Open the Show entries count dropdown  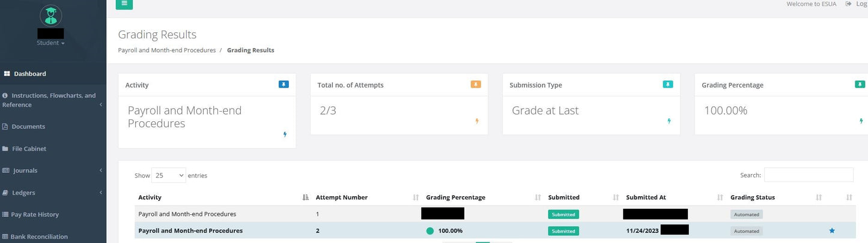coord(169,176)
